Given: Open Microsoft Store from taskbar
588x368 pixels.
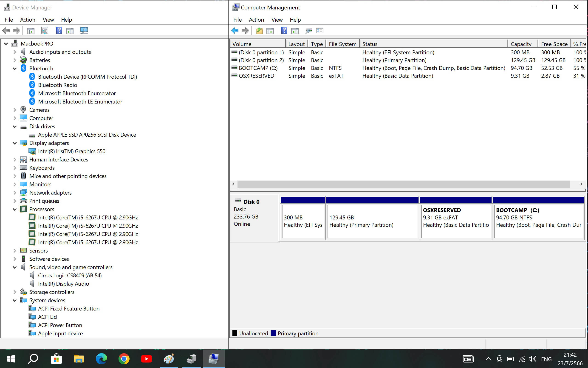Looking at the screenshot, I should [56, 359].
